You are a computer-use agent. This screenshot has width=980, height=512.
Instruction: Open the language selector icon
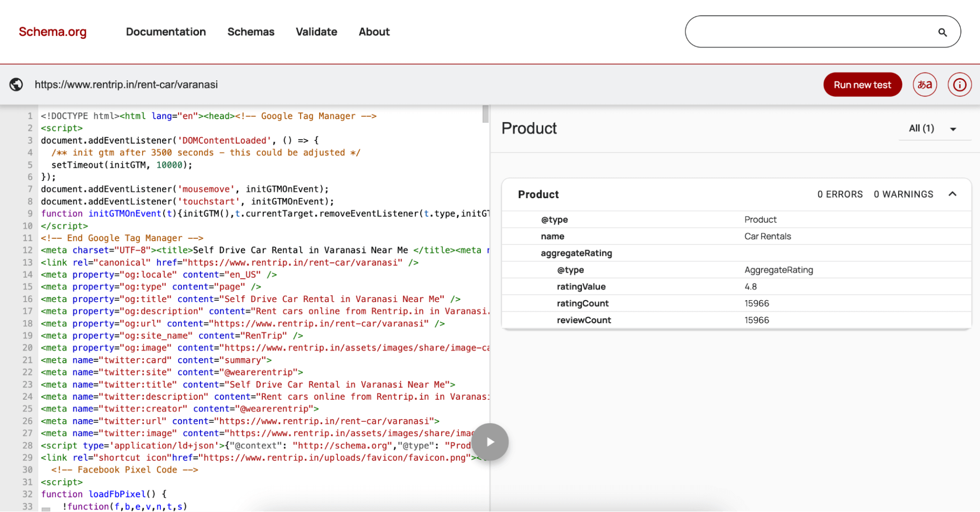pos(925,85)
